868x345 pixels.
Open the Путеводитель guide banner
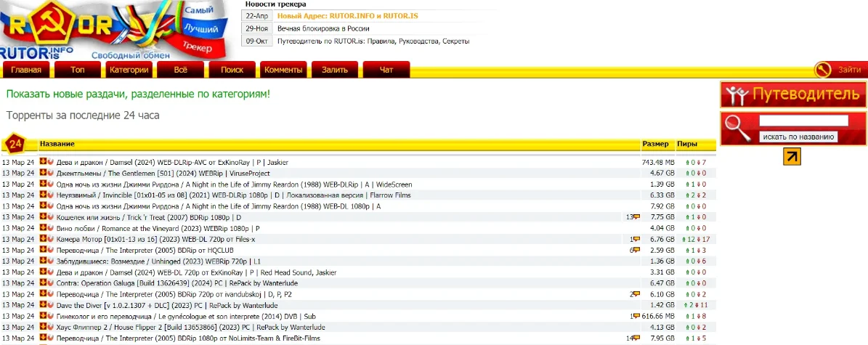coord(793,94)
